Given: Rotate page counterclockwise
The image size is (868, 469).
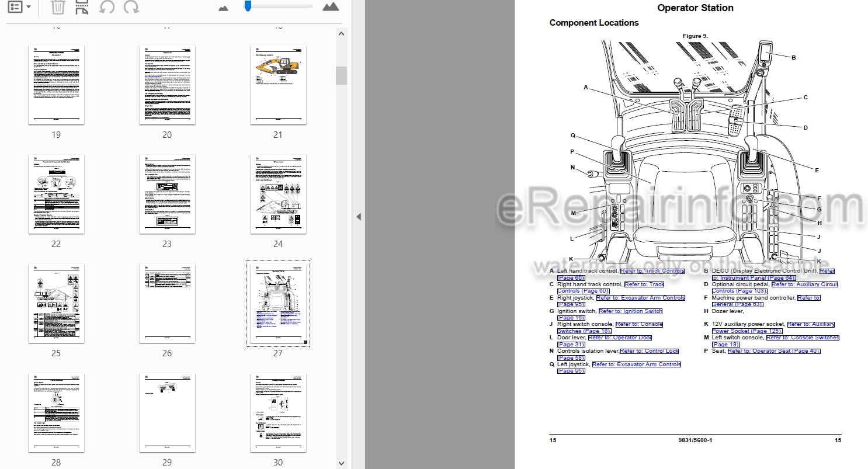Looking at the screenshot, I should click(106, 8).
